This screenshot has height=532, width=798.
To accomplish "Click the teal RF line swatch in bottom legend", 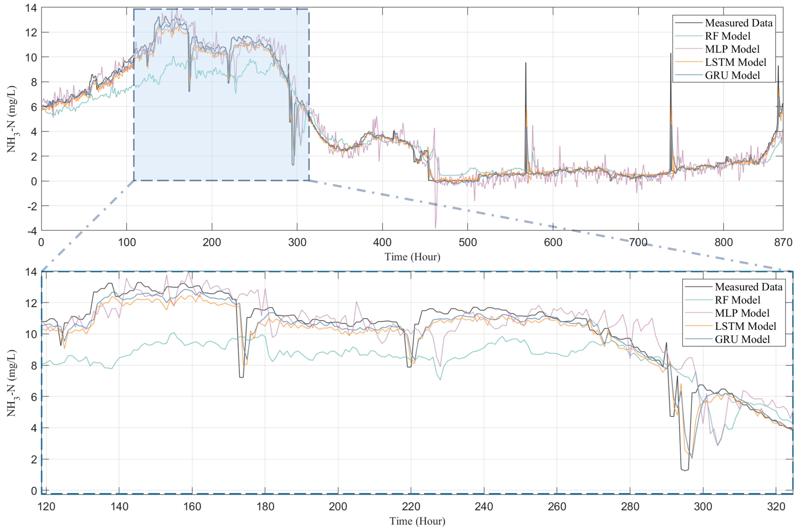I will [698, 300].
